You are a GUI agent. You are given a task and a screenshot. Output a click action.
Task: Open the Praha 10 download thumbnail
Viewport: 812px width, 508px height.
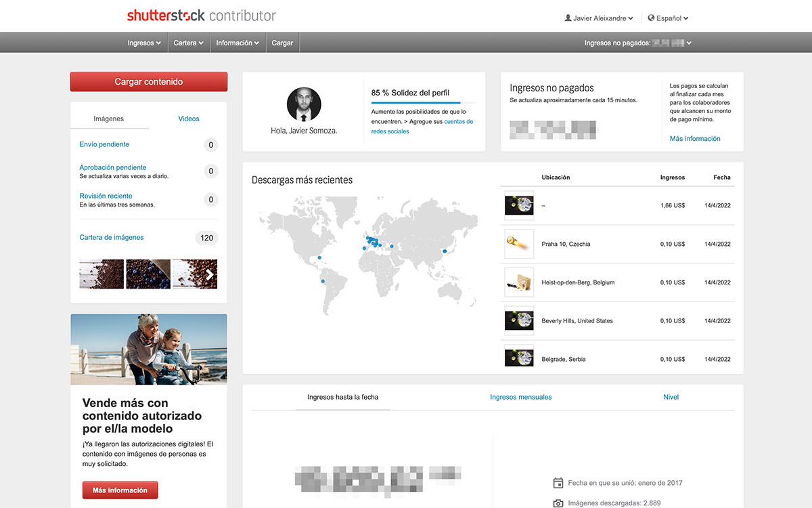click(519, 244)
